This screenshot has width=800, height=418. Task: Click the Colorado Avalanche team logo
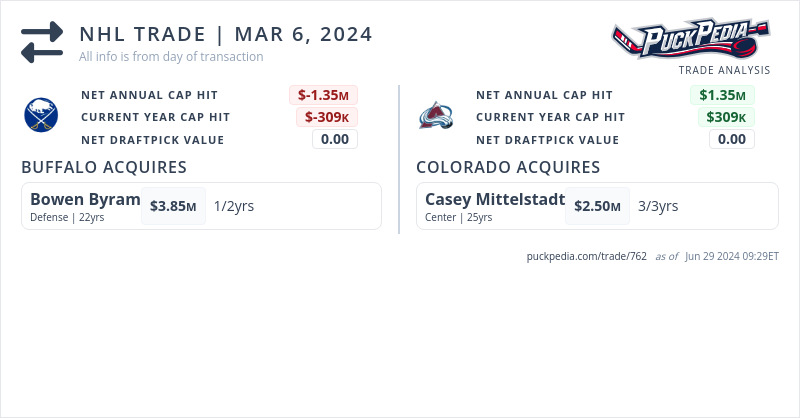tap(436, 116)
